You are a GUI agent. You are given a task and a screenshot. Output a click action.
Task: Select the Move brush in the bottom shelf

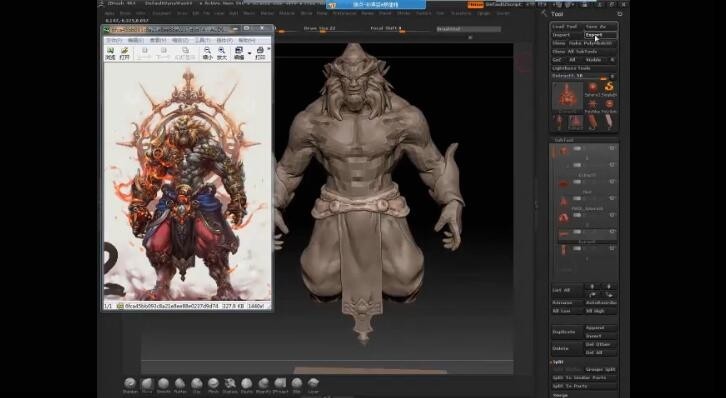147,384
